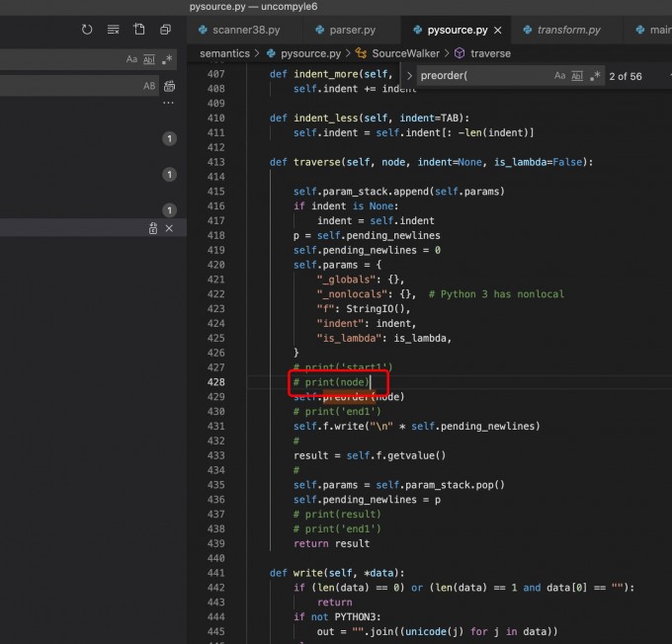This screenshot has height=644, width=672.
Task: Click 'result = self.f.getvalue()' line
Action: click(370, 455)
